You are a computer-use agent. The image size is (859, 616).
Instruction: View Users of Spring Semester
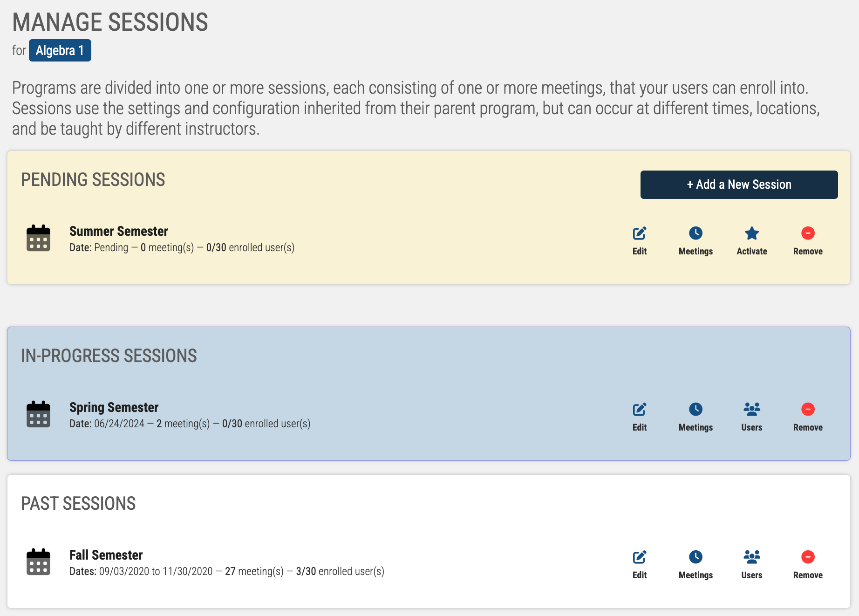coord(752,417)
